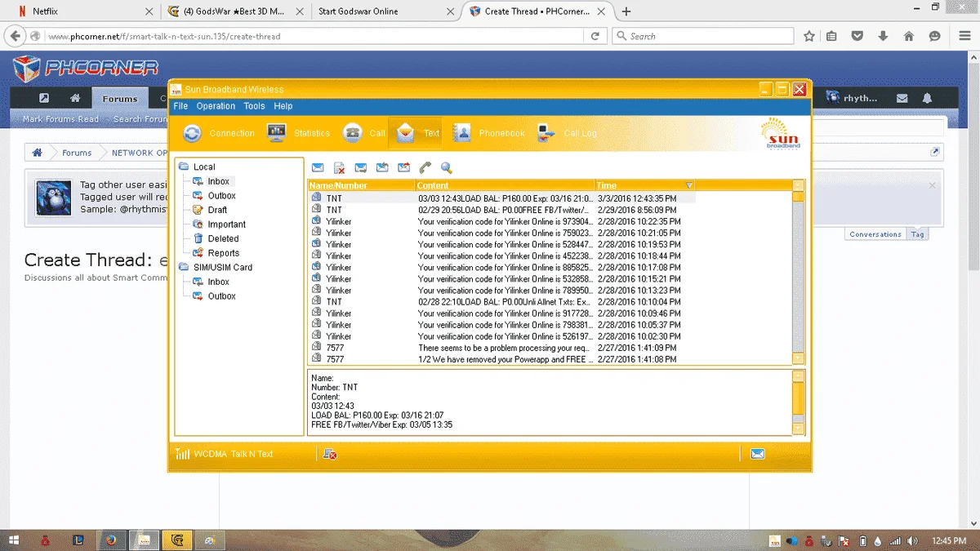Open the Help menu

283,106
